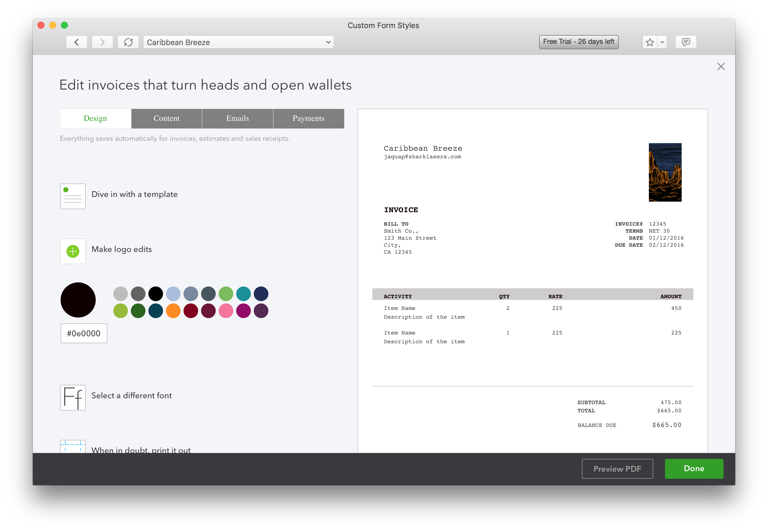Image resolution: width=768 pixels, height=532 pixels.
Task: Click the large current color circle
Action: 78,300
